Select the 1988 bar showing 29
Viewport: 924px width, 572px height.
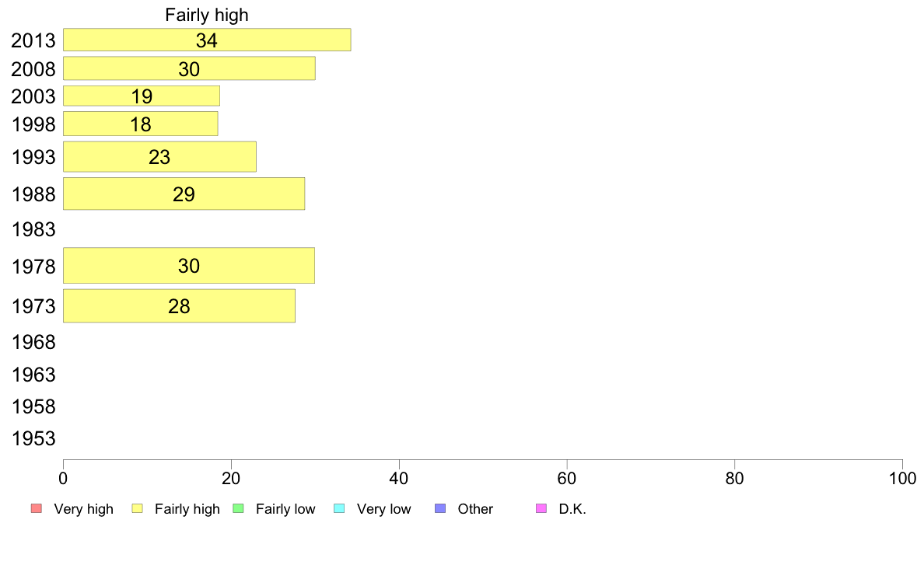184,194
